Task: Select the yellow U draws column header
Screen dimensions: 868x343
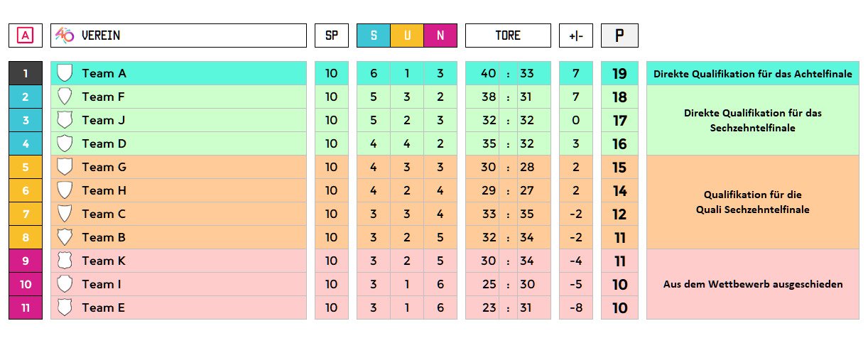Action: (407, 36)
